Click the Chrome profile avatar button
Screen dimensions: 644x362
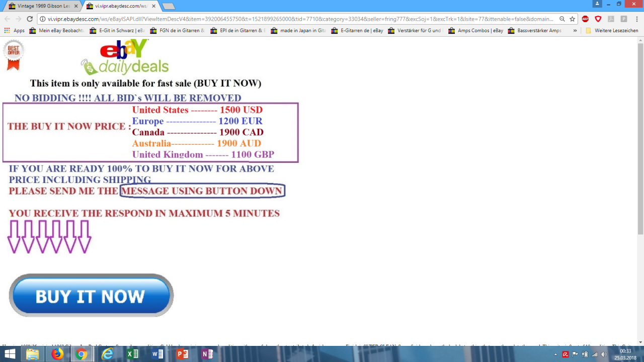point(597,4)
